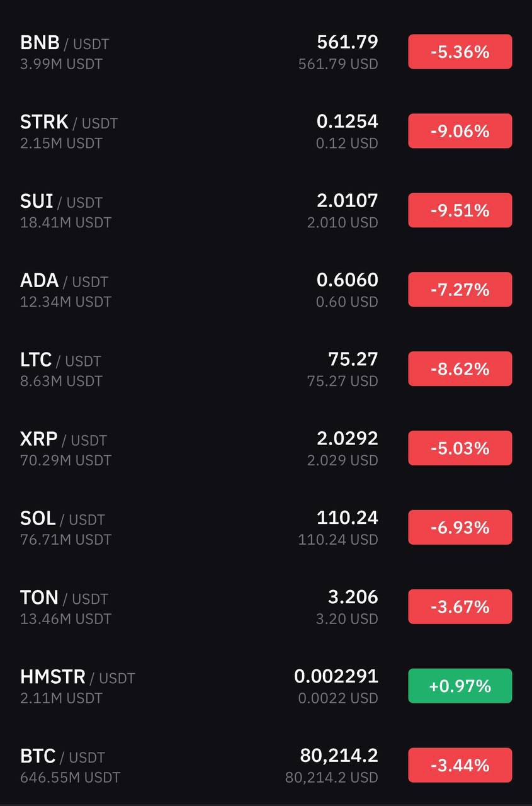Screen dimensions: 532x806
Task: Select the ADA / USDT pair
Action: pos(266,290)
